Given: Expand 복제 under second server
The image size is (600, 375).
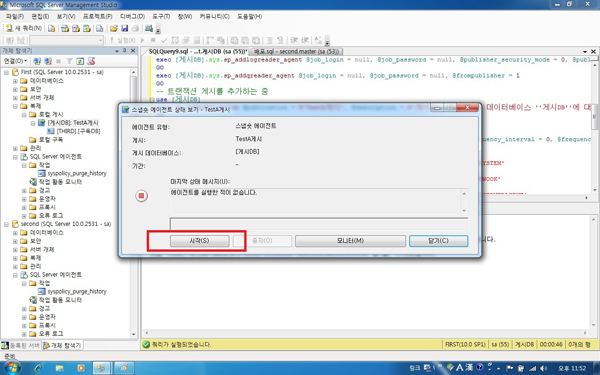Looking at the screenshot, I should click(15, 258).
